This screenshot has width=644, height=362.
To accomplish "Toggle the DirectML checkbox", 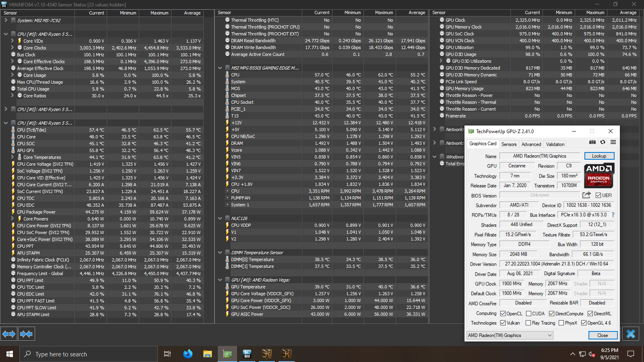I will tap(590, 314).
